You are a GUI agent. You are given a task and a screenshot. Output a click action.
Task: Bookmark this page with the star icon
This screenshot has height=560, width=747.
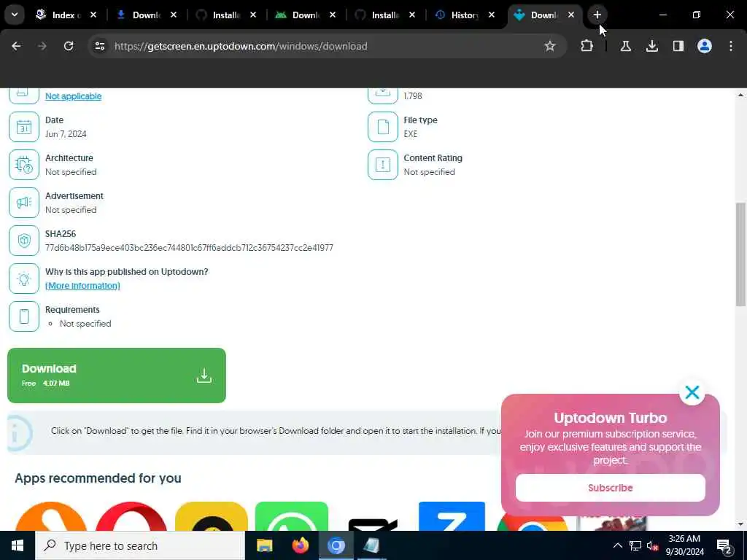pyautogui.click(x=550, y=46)
